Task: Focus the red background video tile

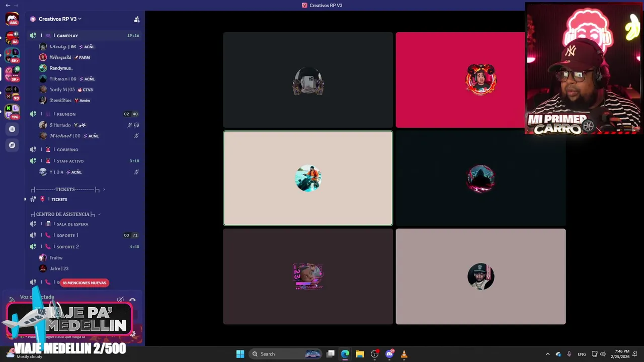Action: 460,80
